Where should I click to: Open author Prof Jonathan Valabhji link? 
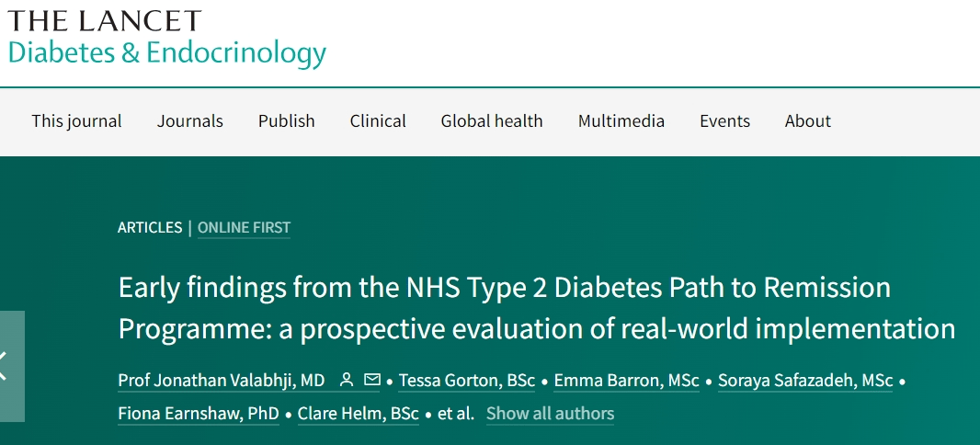tap(222, 381)
